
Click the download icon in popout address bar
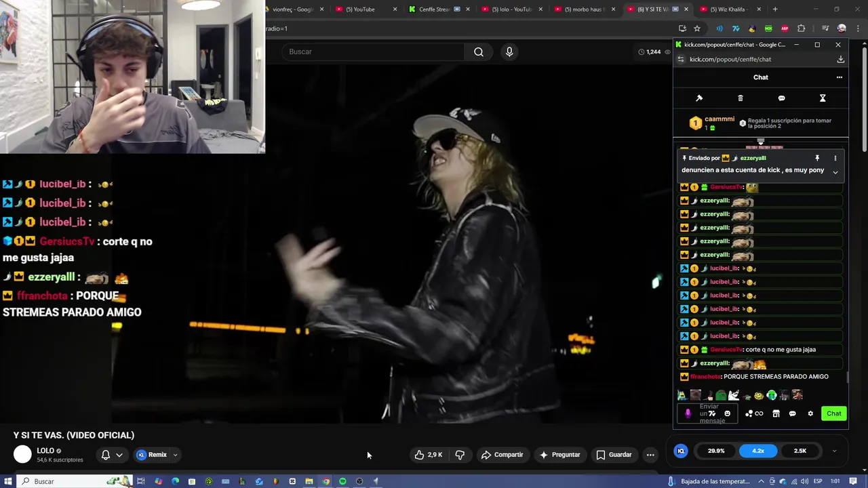click(840, 60)
